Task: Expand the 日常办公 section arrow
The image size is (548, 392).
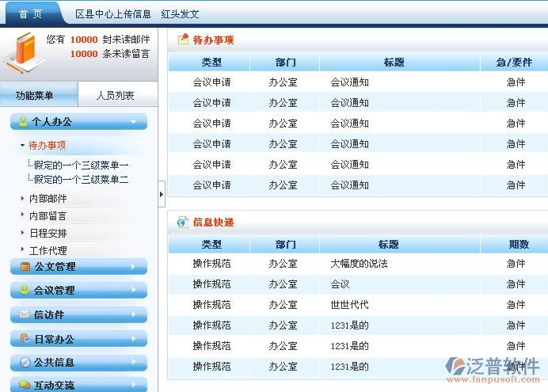Action: point(132,339)
